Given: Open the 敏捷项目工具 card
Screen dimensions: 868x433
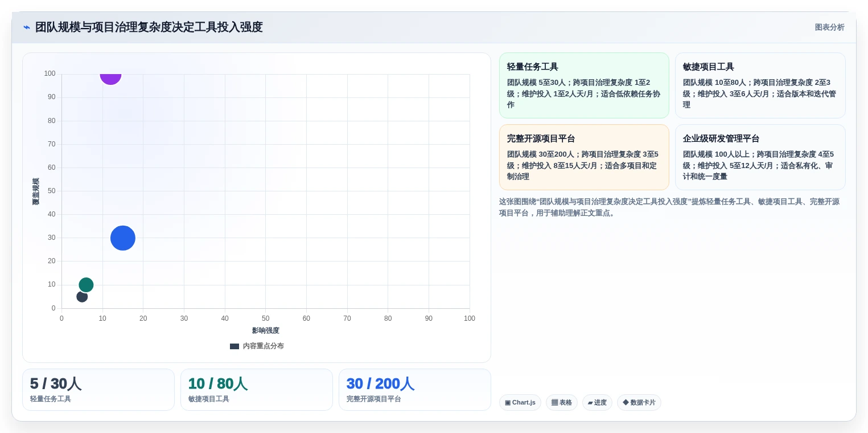Looking at the screenshot, I should (x=760, y=85).
